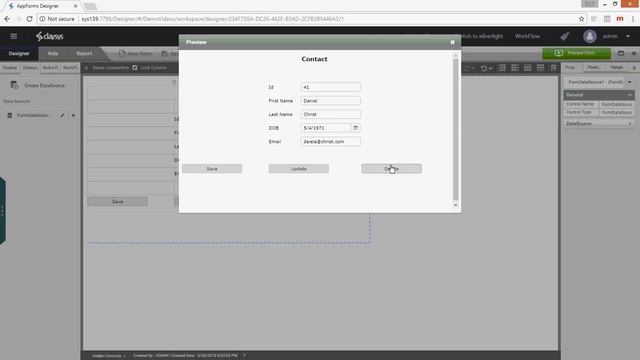Click the First Name input field

point(331,100)
